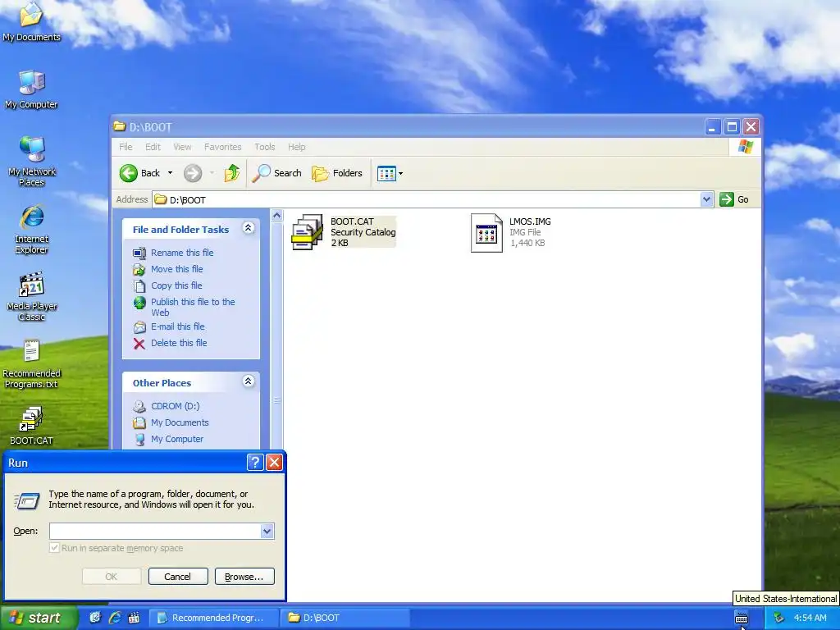Click Cancel in the Run dialog
Viewport: 840px width, 630px height.
point(178,577)
